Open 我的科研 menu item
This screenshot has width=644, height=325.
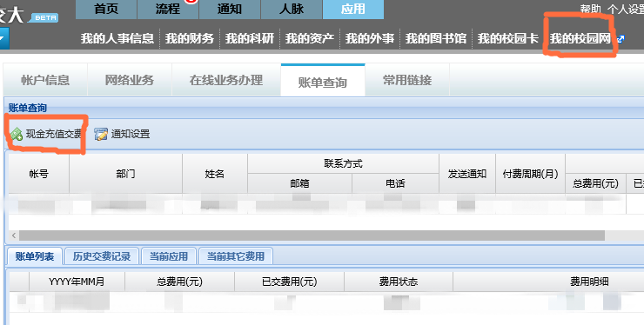coord(249,38)
